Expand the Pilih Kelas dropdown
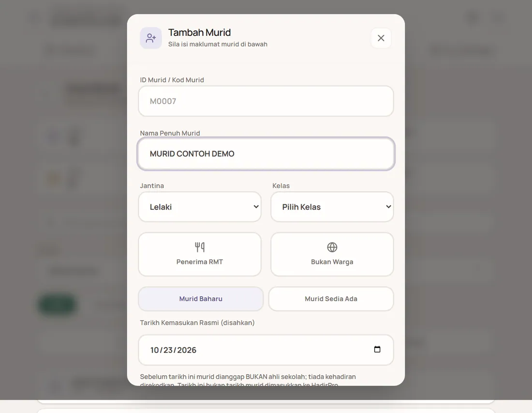 pos(332,207)
